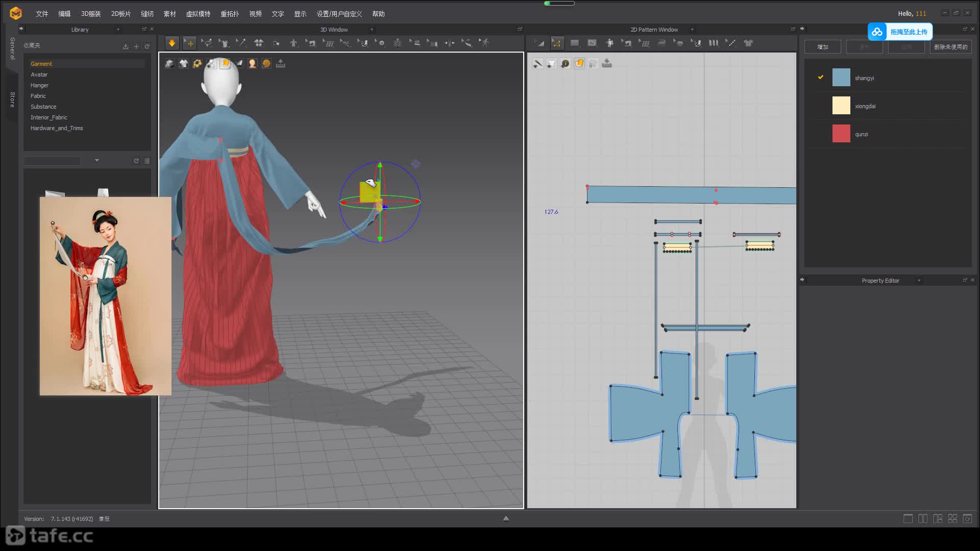Viewport: 980px width, 551px height.
Task: Open the 3D服装 menu
Action: click(x=91, y=14)
